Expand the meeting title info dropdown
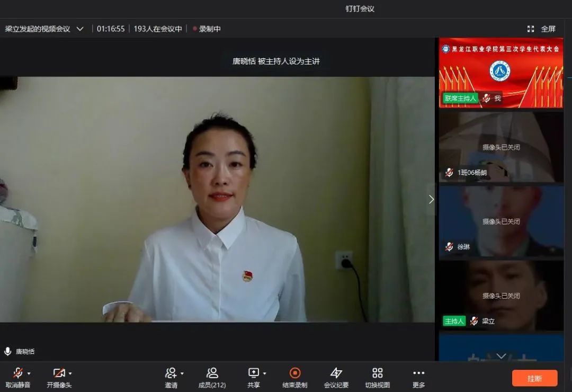 click(x=80, y=29)
